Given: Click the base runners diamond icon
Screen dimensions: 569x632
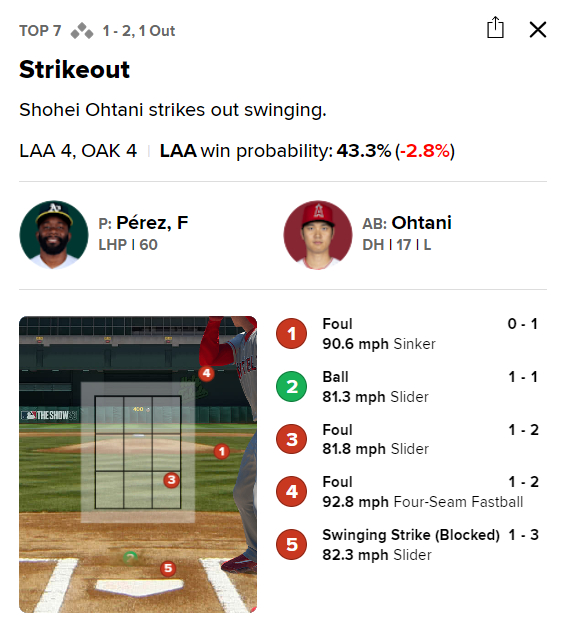Looking at the screenshot, I should [x=82, y=31].
